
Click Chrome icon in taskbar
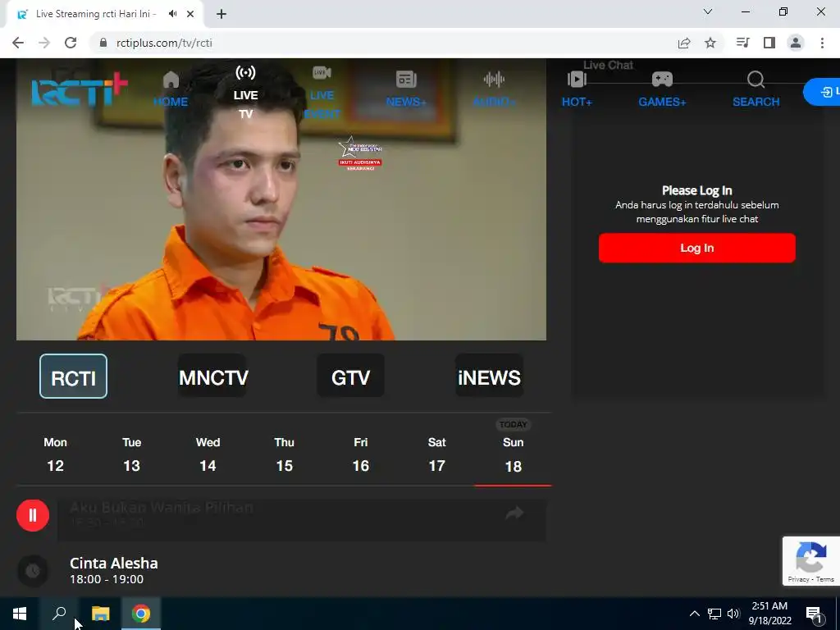[141, 614]
